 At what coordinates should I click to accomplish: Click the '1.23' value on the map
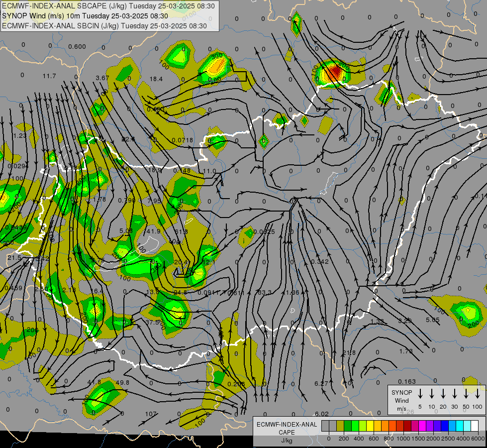click(x=20, y=135)
